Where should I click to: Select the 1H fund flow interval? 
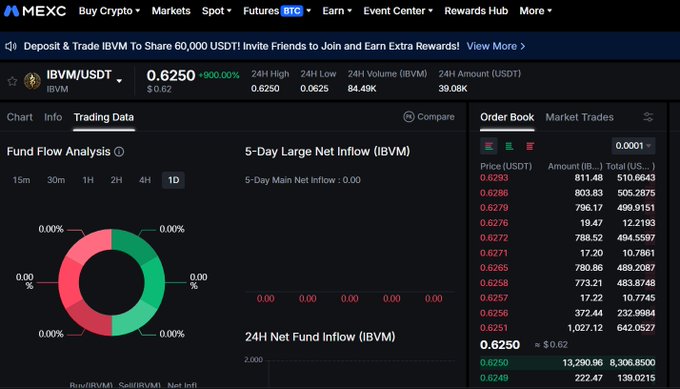point(88,180)
